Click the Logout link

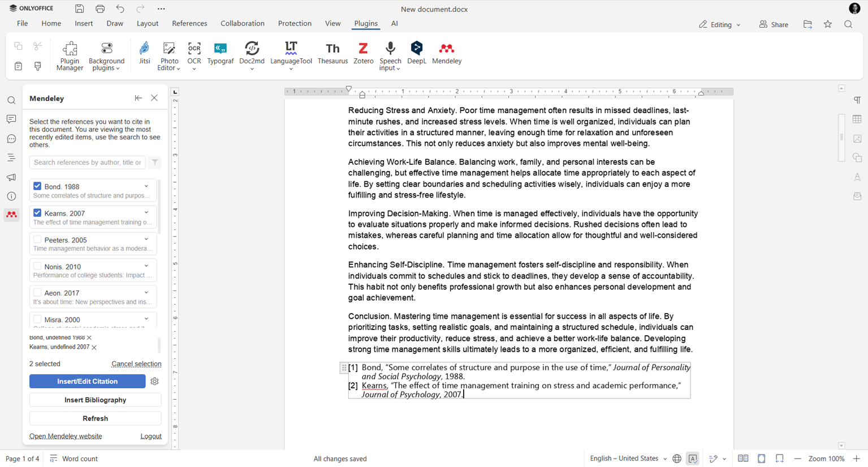(151, 436)
